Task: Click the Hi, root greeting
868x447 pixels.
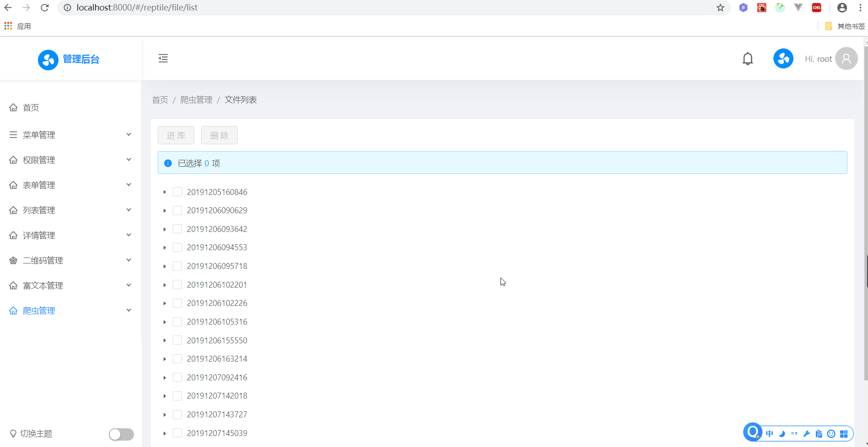Action: 818,59
